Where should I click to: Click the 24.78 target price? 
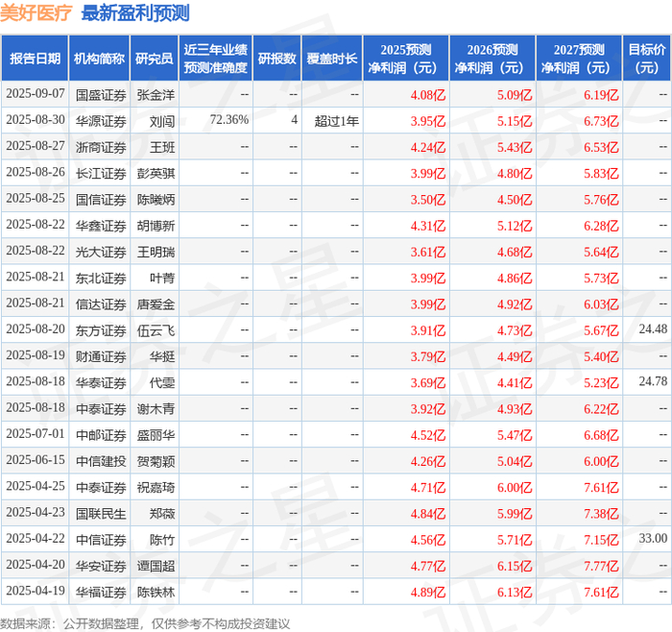[x=653, y=381]
